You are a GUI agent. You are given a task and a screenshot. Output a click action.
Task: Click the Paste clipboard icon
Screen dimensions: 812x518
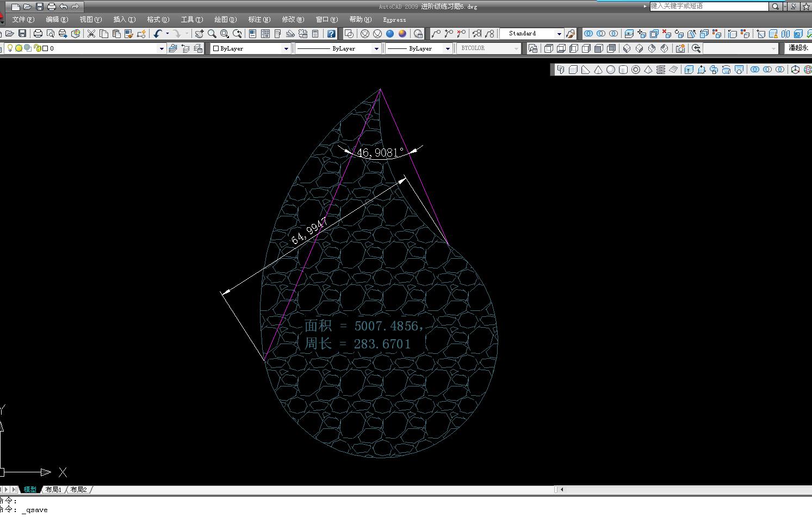coord(116,34)
